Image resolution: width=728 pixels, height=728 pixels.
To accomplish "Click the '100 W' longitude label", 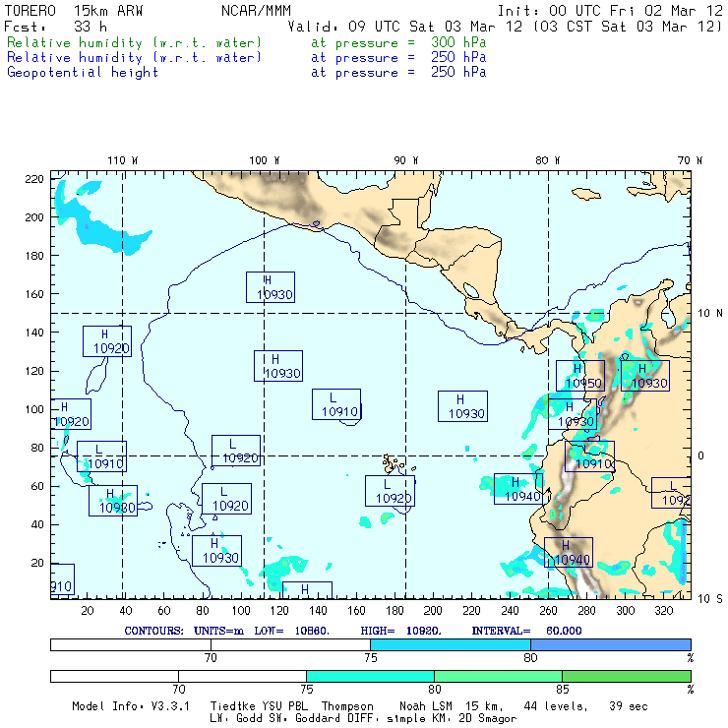I will pos(265,160).
